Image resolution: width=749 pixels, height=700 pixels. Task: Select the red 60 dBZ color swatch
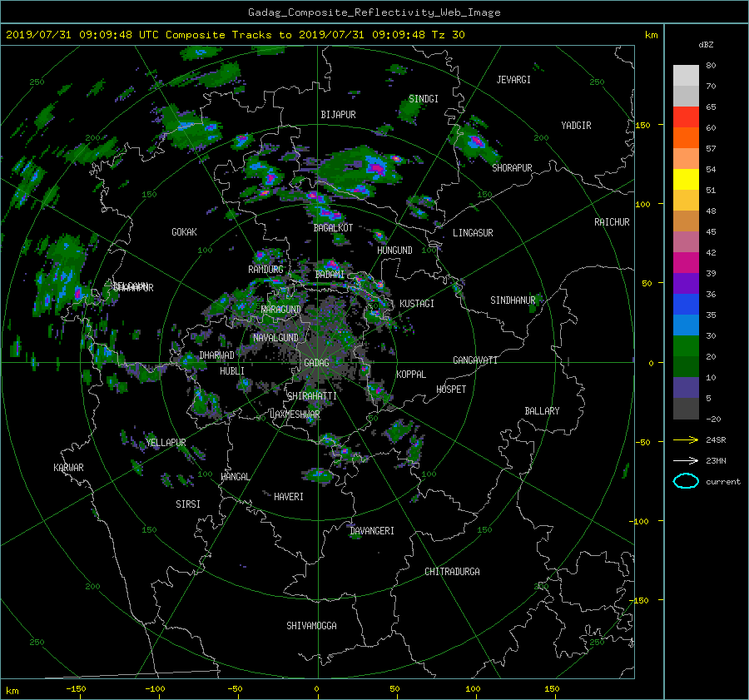[x=686, y=117]
